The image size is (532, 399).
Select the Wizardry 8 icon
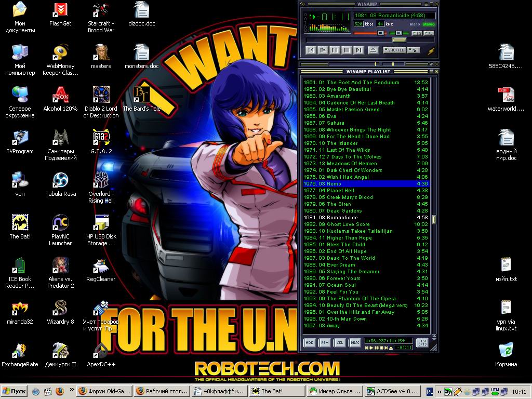(60, 312)
